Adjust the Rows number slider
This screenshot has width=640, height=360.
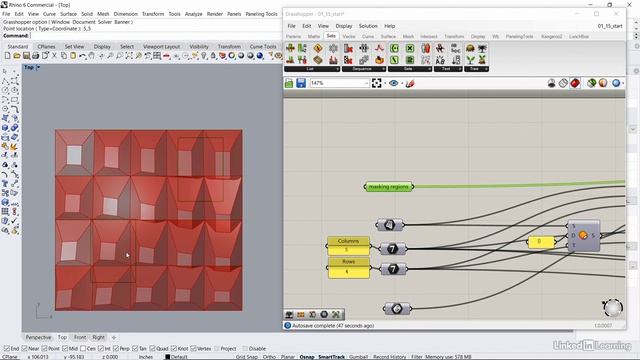coord(349,267)
